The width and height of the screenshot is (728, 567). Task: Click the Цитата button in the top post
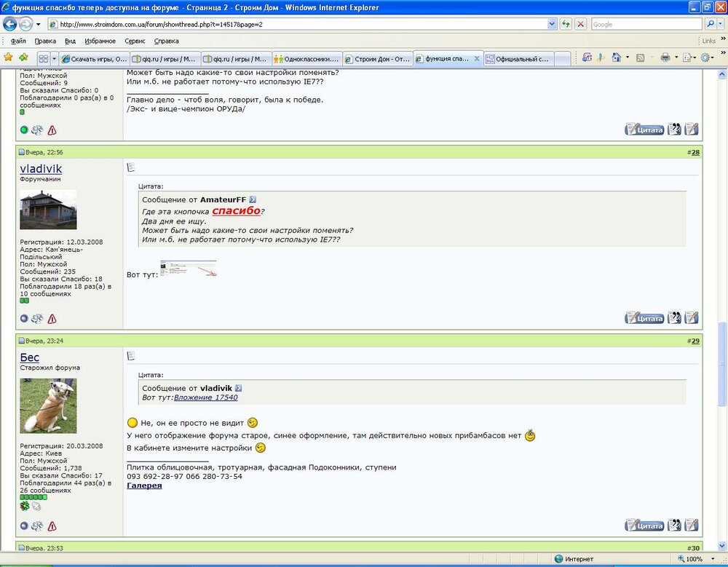pyautogui.click(x=644, y=130)
